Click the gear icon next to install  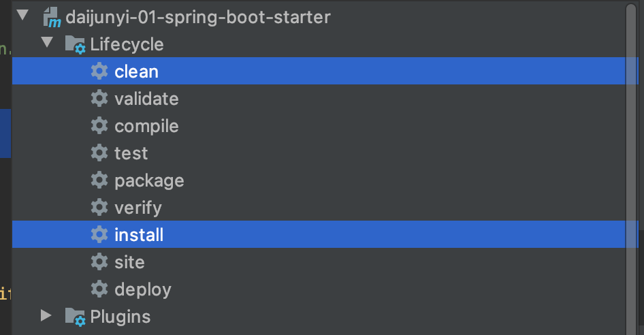click(x=99, y=234)
